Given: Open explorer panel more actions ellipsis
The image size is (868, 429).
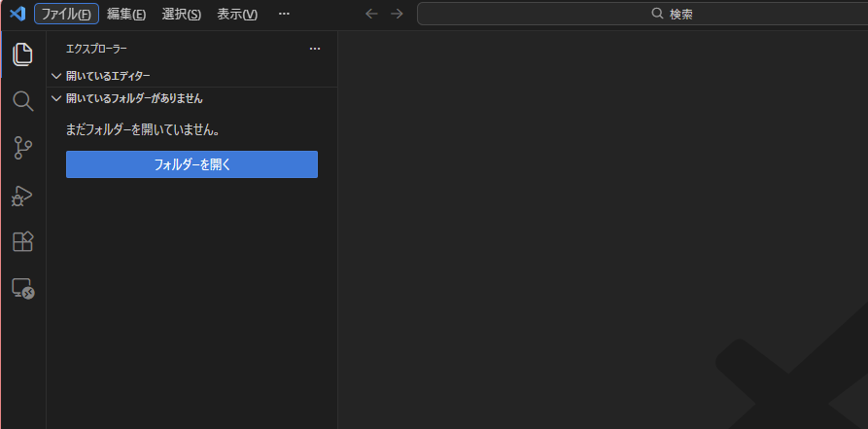Looking at the screenshot, I should point(315,49).
